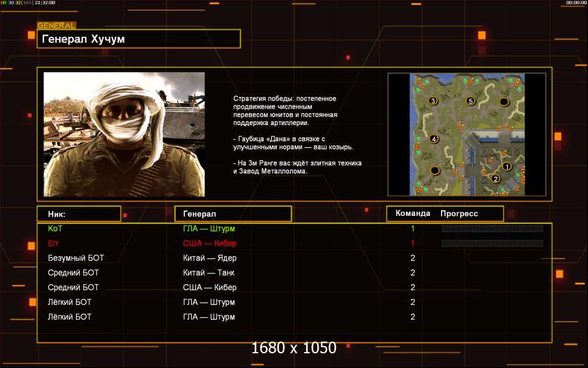
Task: Click the map preview thumbnail
Action: point(467,134)
